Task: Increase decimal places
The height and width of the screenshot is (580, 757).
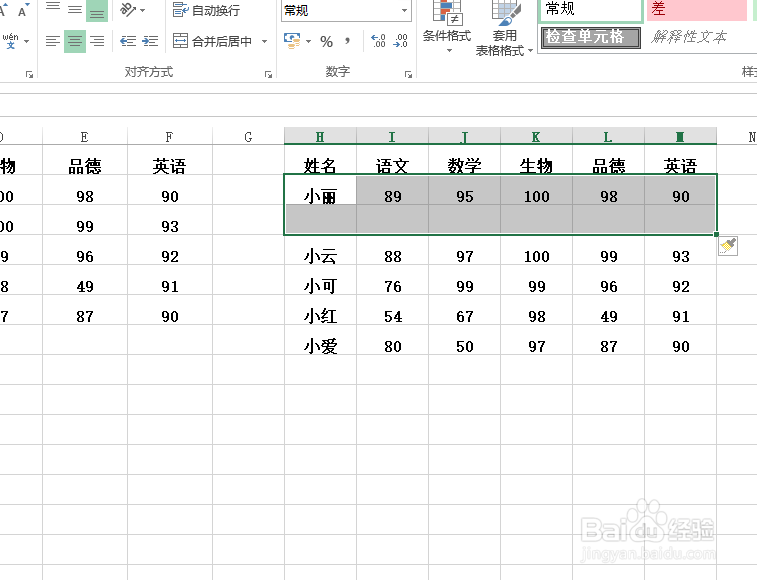Action: (378, 41)
